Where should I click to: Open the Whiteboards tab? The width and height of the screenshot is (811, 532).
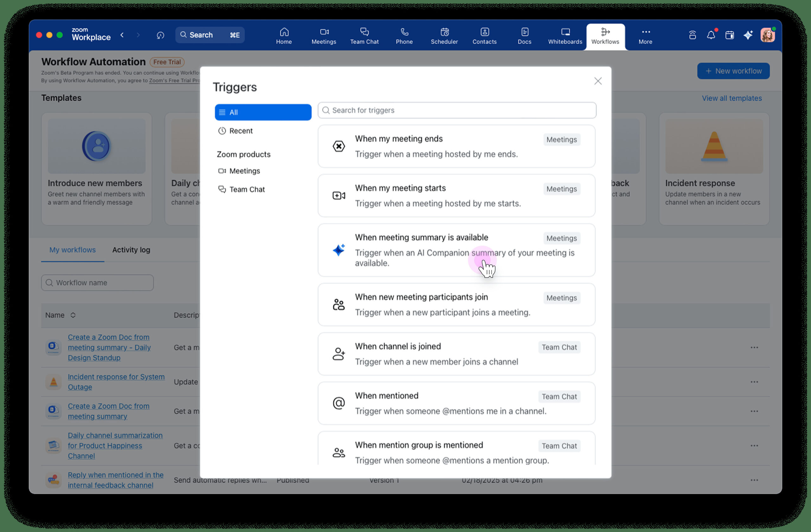pyautogui.click(x=565, y=36)
